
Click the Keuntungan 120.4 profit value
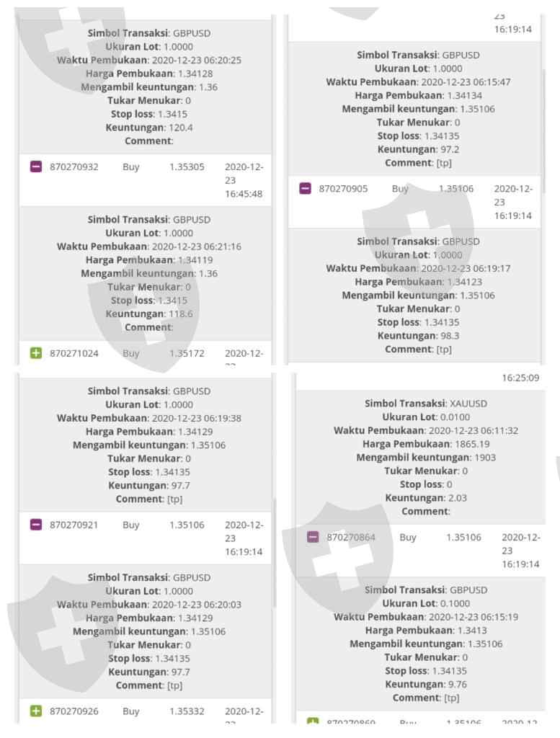click(x=180, y=128)
